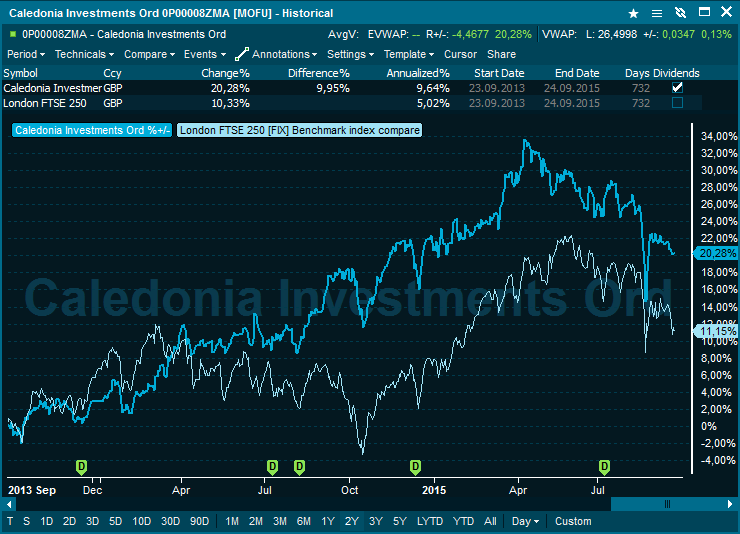Select the 90D period button
The height and width of the screenshot is (534, 740).
click(199, 521)
